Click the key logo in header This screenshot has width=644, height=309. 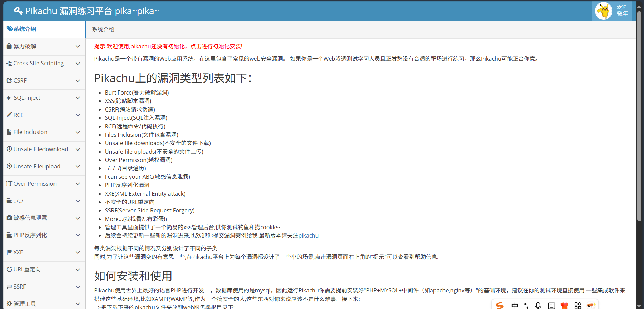click(18, 11)
